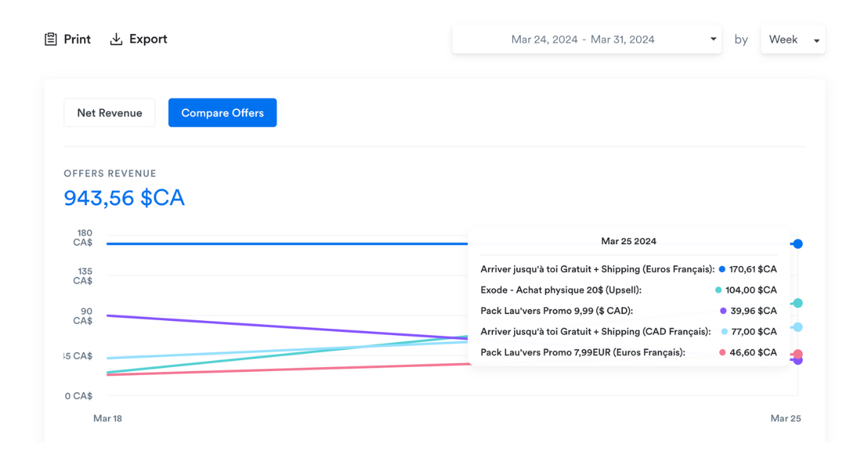Select the Compare Offers tab
868x462 pixels.
click(x=222, y=113)
